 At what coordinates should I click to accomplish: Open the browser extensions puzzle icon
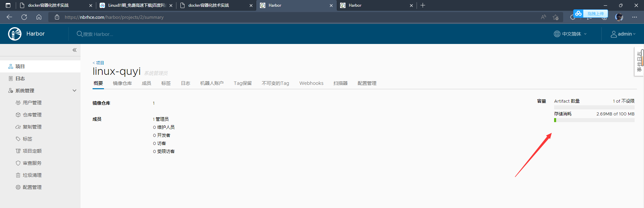[x=572, y=17]
